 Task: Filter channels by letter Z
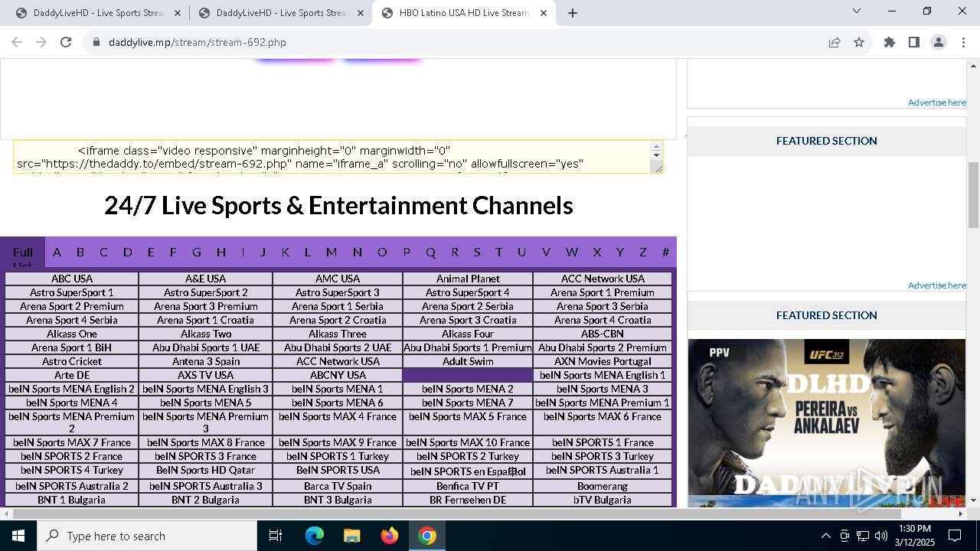point(643,252)
